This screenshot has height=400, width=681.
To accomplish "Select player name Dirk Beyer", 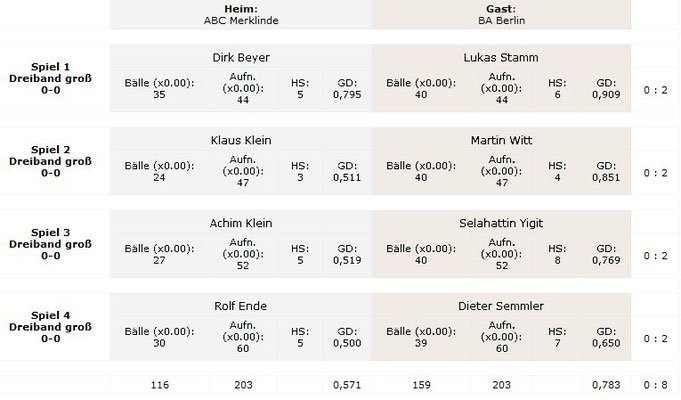I will (x=241, y=57).
